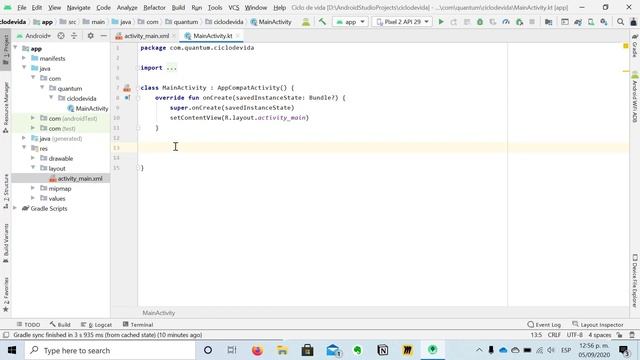This screenshot has height=360, width=640.
Task: Expand the manifests folder
Action: coord(24,58)
